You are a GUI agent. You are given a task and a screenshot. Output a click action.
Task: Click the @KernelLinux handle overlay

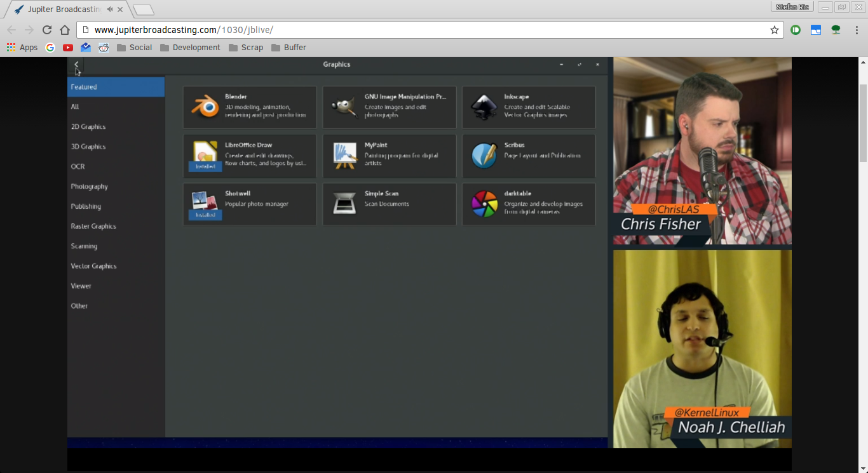(707, 413)
